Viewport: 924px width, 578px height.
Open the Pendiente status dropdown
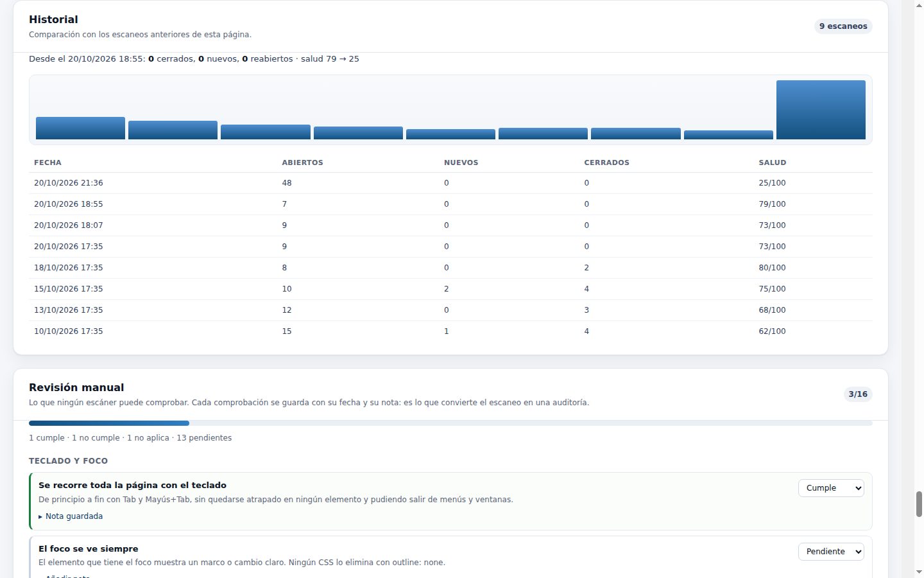tap(831, 552)
